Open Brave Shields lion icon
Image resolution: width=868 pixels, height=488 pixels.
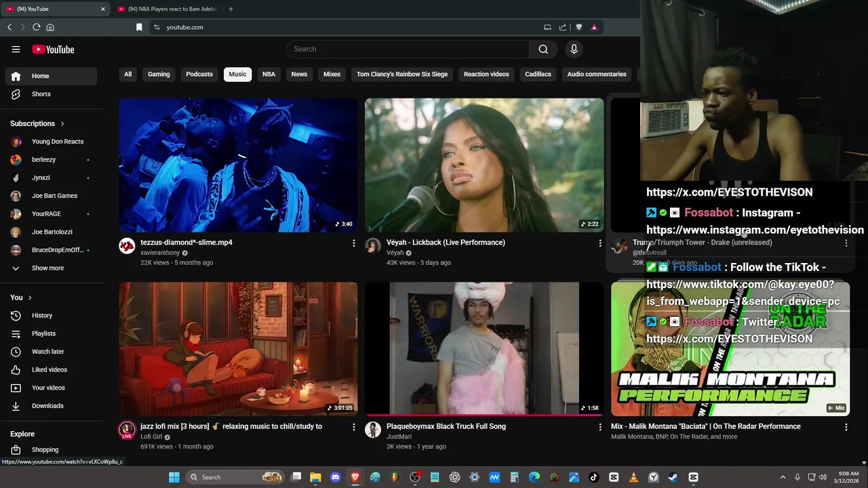point(578,27)
